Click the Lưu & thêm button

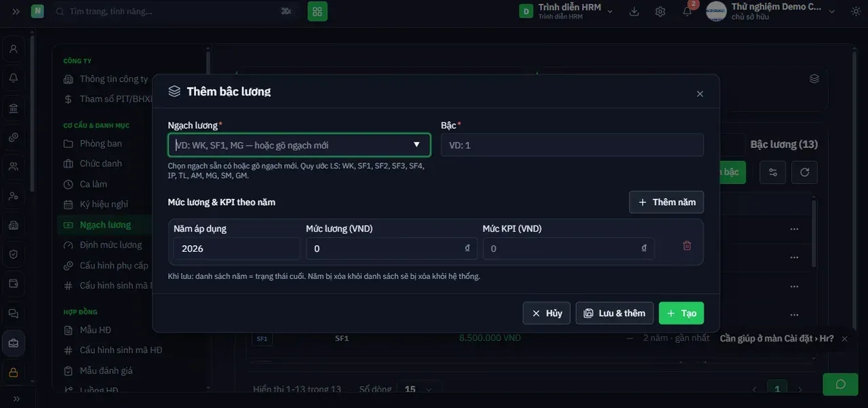pos(614,313)
